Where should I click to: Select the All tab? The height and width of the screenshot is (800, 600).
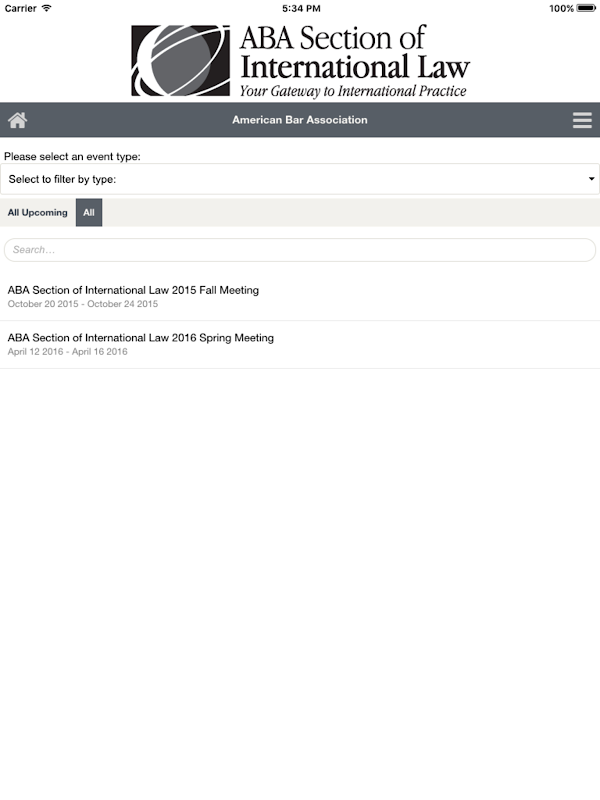pyautogui.click(x=89, y=212)
